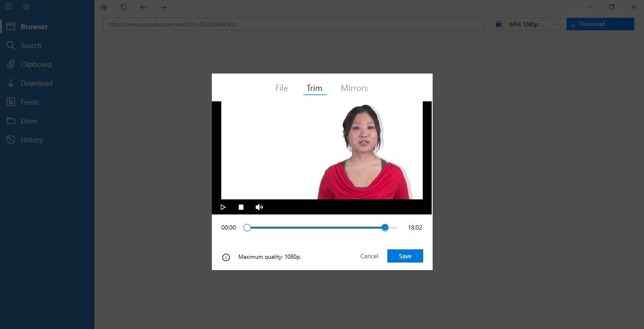This screenshot has width=644, height=329.
Task: Click the hamburger menu icon
Action: (x=8, y=7)
